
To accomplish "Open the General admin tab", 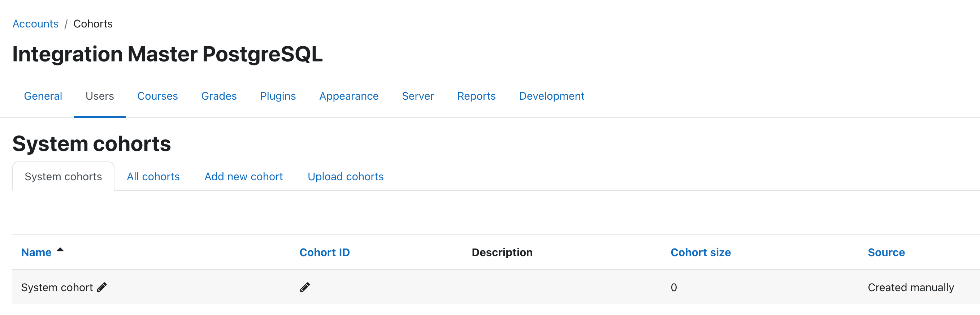I will tap(43, 96).
